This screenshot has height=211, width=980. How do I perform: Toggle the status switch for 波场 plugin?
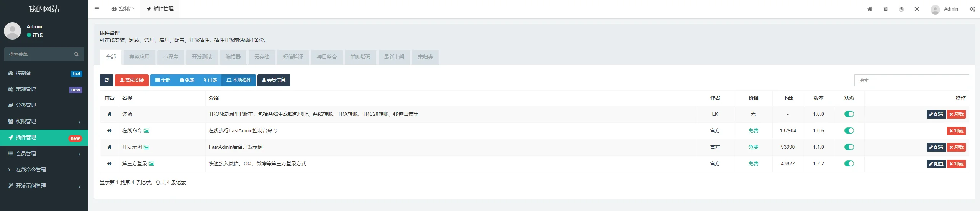coord(849,114)
